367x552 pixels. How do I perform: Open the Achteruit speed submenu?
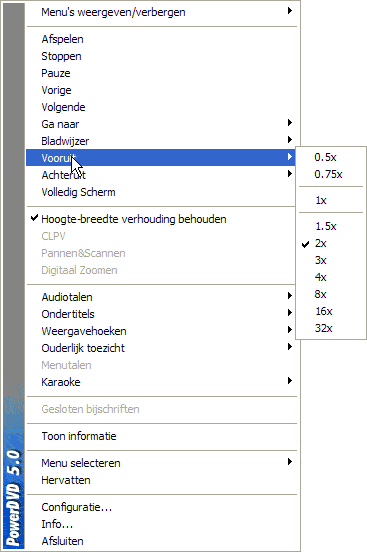162,175
